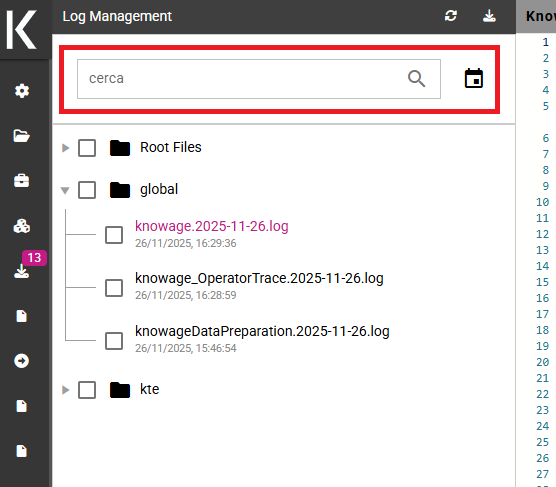The height and width of the screenshot is (487, 556).
Task: Click the first document icon in sidebar
Action: click(22, 316)
